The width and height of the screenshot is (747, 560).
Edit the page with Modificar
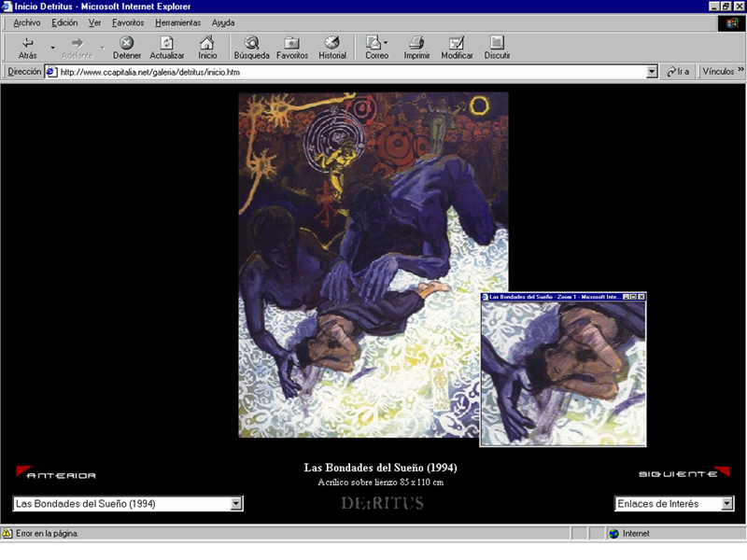(x=457, y=49)
